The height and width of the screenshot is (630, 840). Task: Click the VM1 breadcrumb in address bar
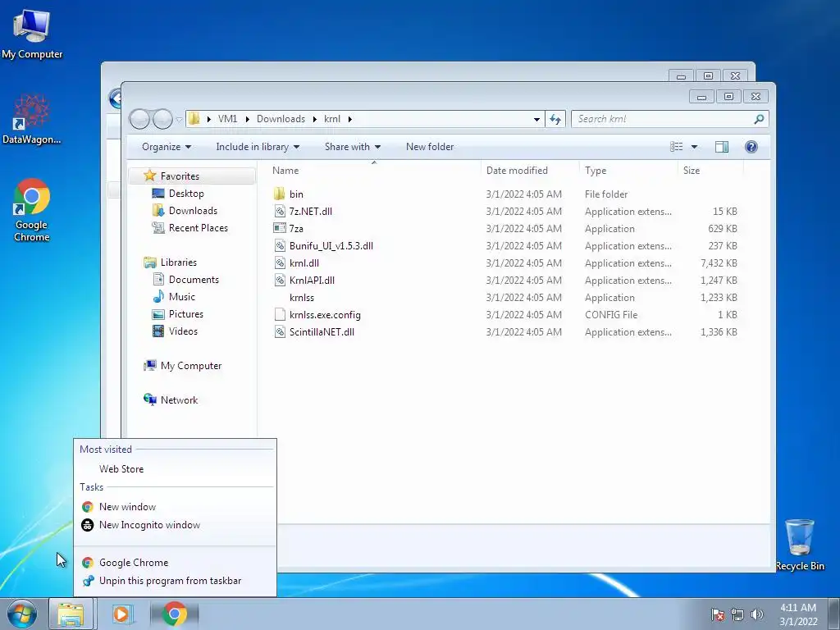coord(228,119)
